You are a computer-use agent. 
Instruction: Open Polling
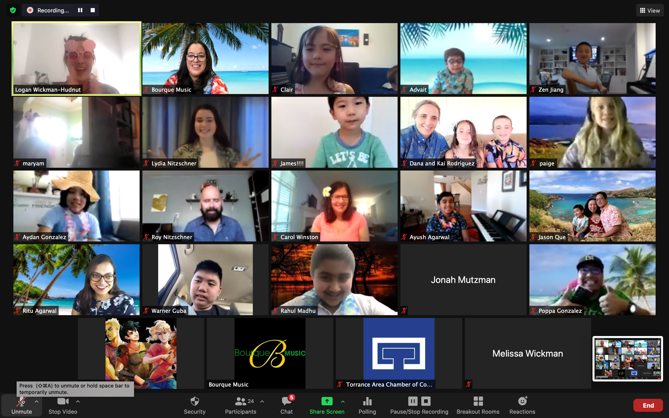(x=367, y=403)
